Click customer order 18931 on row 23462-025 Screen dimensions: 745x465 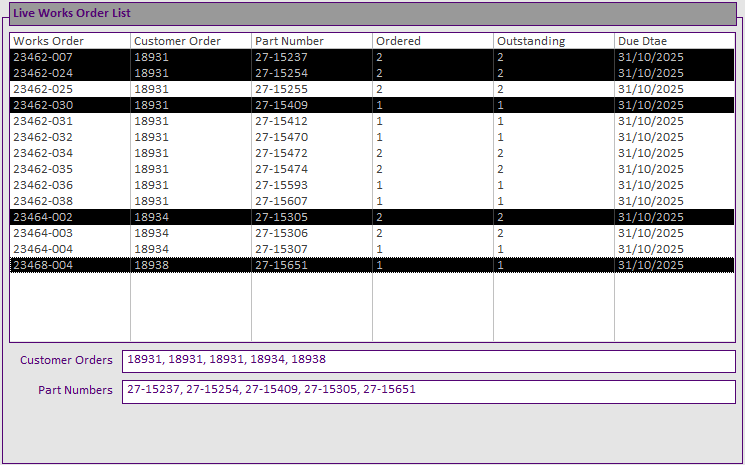tap(151, 89)
